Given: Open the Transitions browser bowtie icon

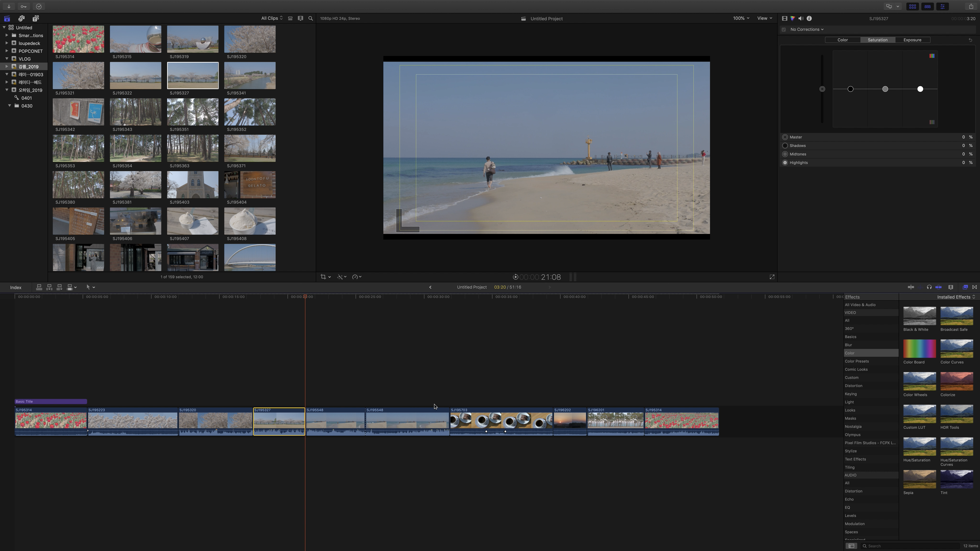Looking at the screenshot, I should (x=974, y=287).
